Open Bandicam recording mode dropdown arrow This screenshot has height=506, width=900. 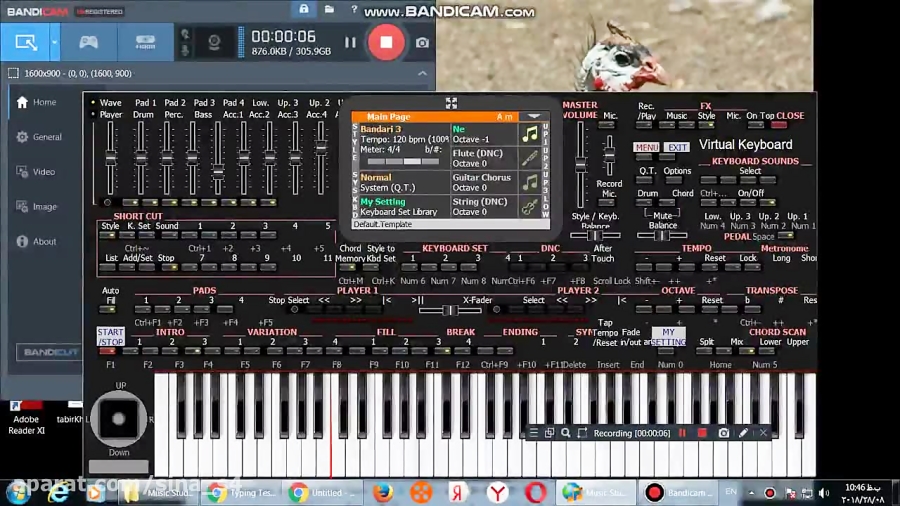point(55,42)
